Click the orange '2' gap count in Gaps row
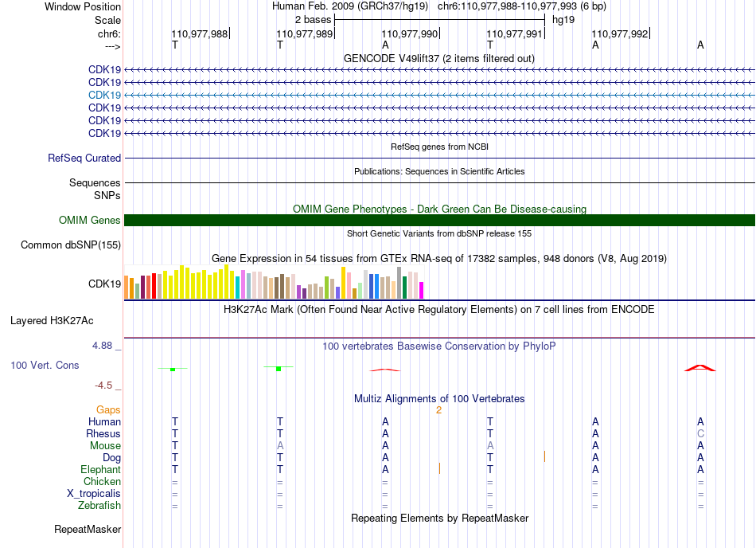Screen dimensions: 756x548 point(438,410)
